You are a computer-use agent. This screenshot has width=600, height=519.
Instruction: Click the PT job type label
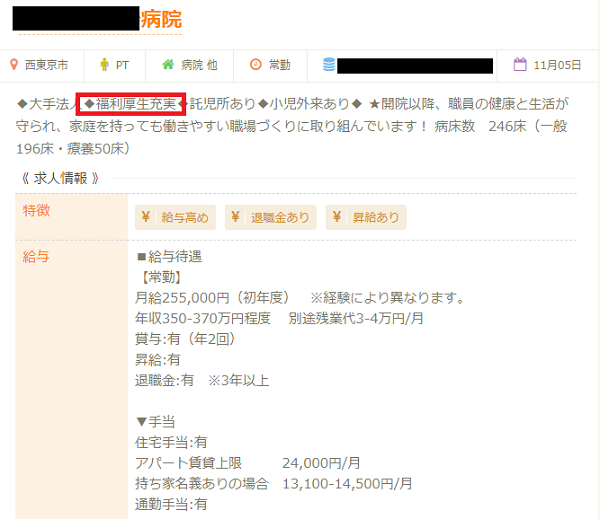(x=122, y=65)
